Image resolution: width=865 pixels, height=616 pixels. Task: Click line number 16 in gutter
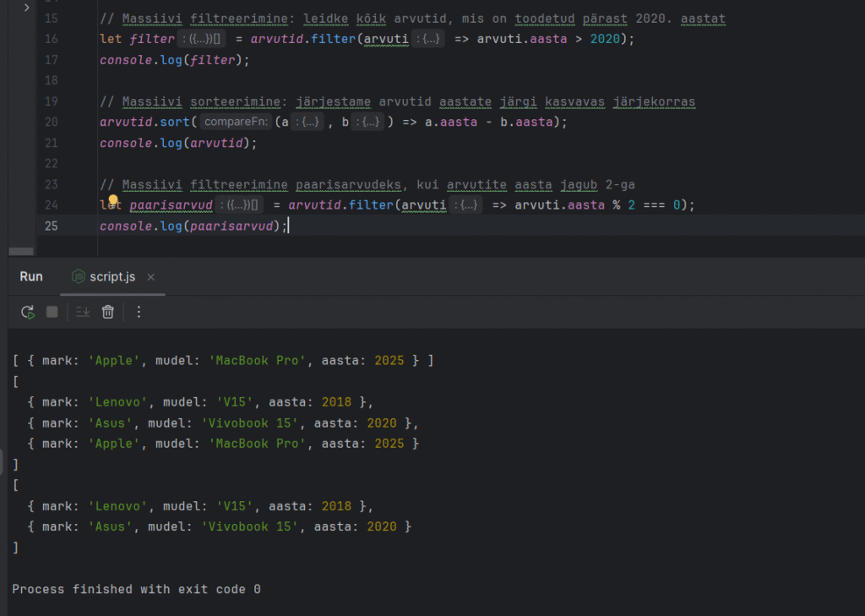point(50,39)
